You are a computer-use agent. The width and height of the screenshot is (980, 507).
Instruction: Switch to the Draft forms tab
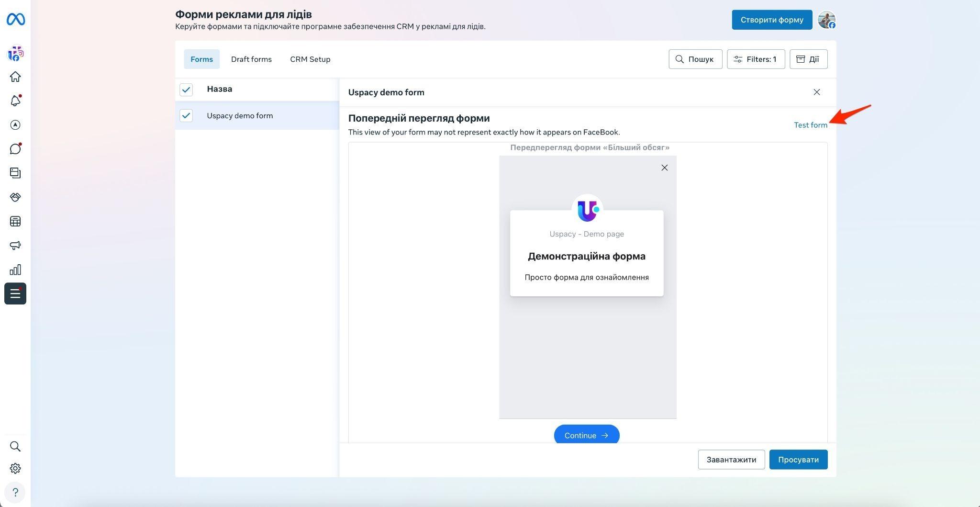pyautogui.click(x=251, y=59)
